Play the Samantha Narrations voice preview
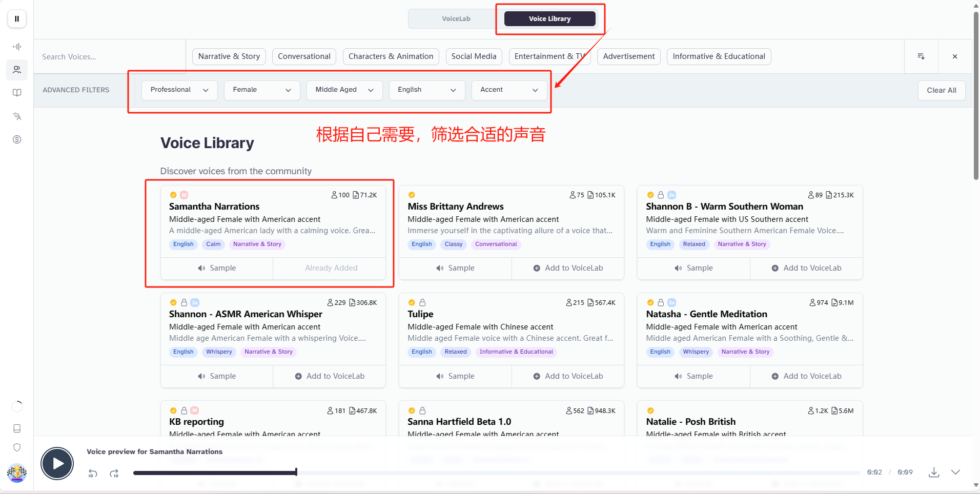This screenshot has height=494, width=980. (57, 463)
